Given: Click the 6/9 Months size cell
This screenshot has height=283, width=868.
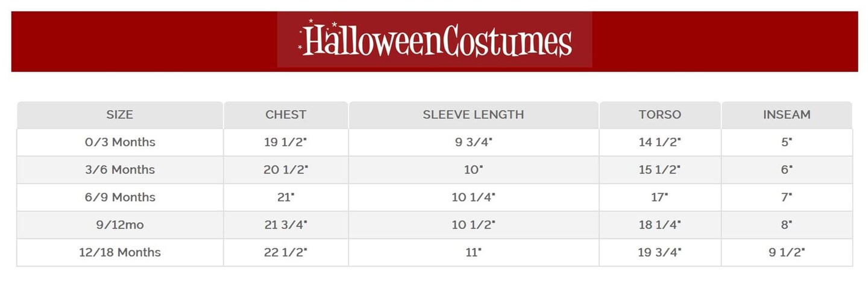Looking at the screenshot, I should point(120,197).
